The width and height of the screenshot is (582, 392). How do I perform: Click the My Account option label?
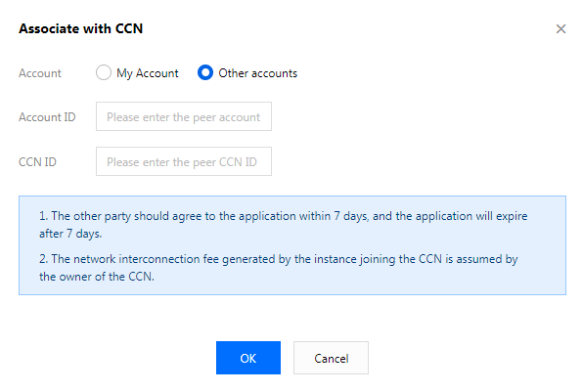(x=148, y=73)
